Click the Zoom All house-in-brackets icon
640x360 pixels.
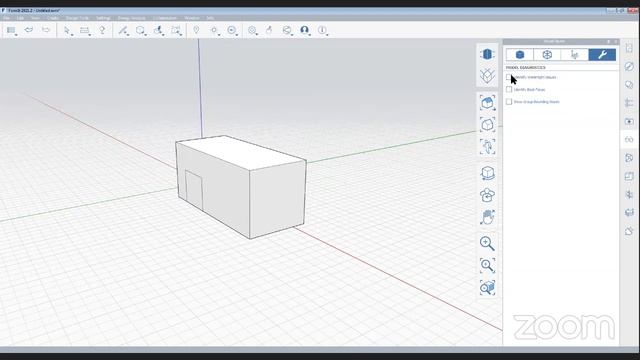487,103
